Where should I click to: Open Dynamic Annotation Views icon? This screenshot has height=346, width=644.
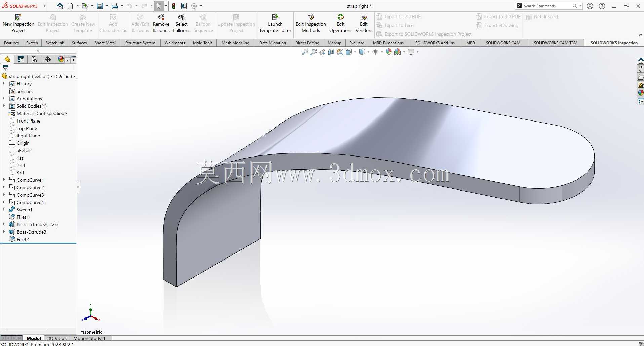click(340, 52)
